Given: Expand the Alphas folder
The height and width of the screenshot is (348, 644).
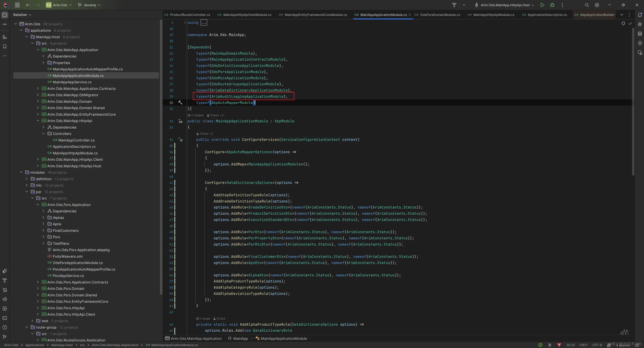Looking at the screenshot, I should pyautogui.click(x=43, y=218).
